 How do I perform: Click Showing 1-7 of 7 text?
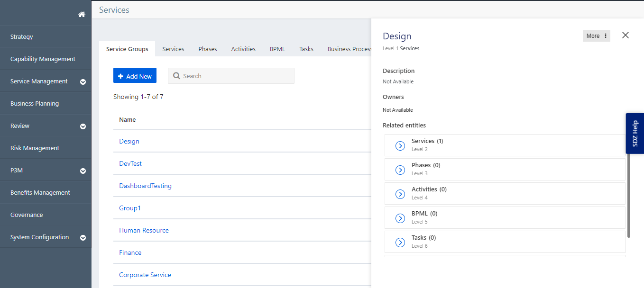(x=138, y=97)
